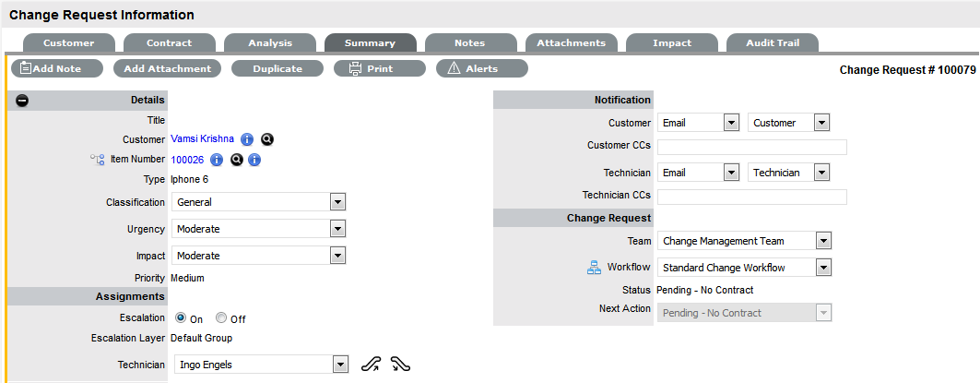Open the Attachments tab
This screenshot has height=383, width=980.
click(571, 42)
